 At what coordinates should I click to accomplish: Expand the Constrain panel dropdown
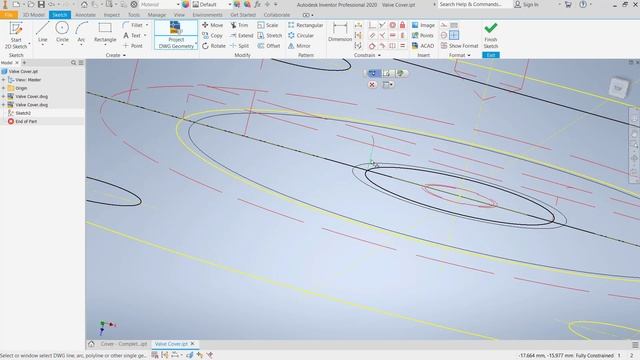(367, 55)
